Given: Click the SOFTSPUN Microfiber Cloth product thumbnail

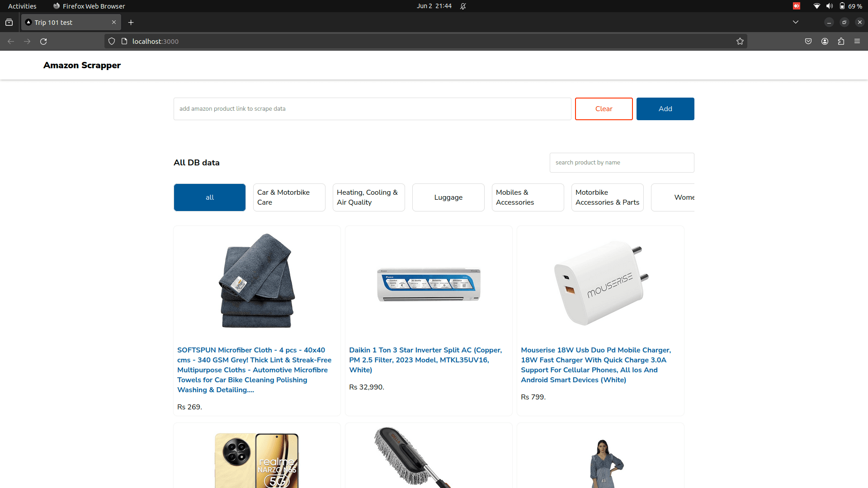Looking at the screenshot, I should (x=257, y=281).
